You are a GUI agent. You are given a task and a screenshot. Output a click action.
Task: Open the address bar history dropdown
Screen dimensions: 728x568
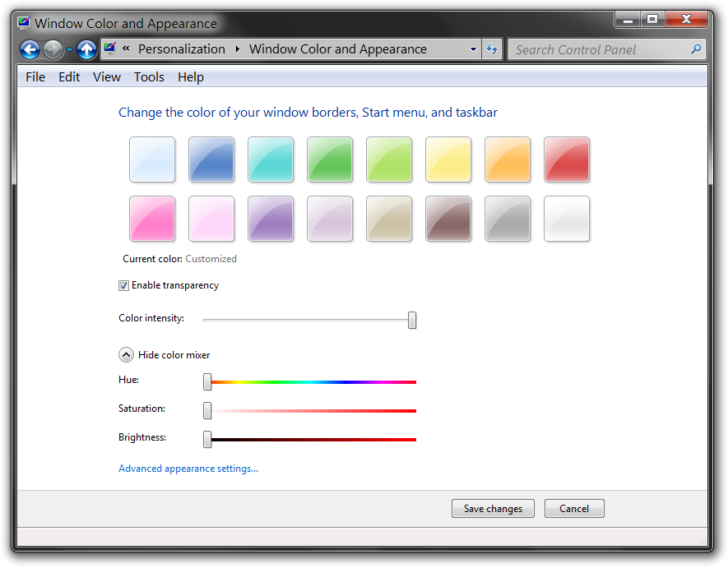tap(473, 49)
